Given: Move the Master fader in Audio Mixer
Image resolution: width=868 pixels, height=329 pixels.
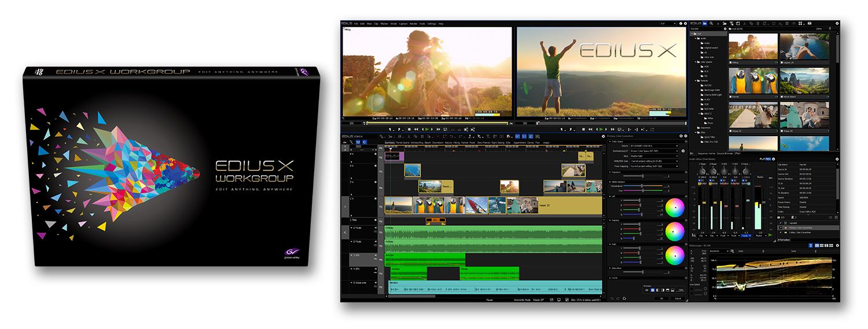Looking at the screenshot, I should coord(764,202).
